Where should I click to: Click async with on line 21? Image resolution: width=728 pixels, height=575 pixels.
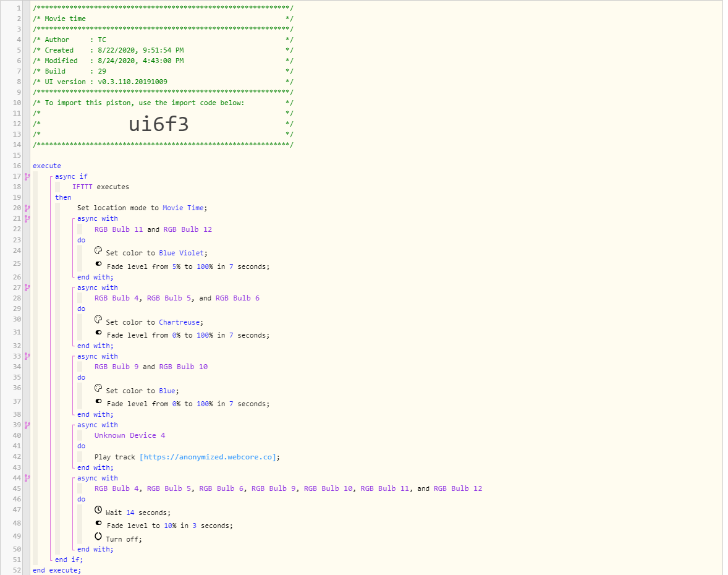[98, 219]
